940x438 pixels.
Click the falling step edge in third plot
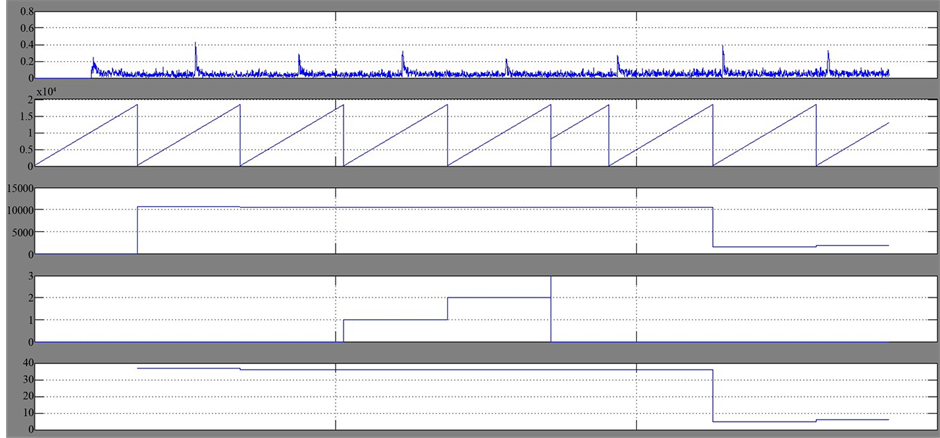click(x=712, y=227)
